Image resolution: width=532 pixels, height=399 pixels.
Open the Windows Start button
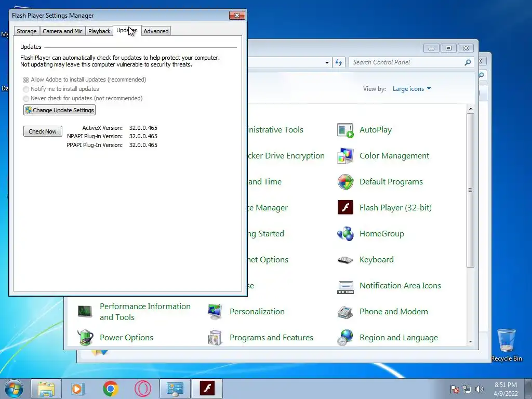pyautogui.click(x=14, y=389)
